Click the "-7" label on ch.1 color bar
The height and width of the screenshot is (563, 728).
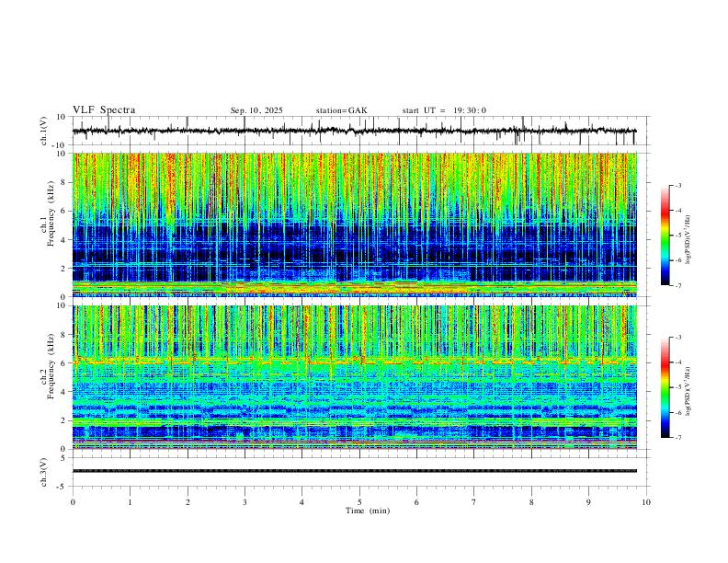[677, 285]
